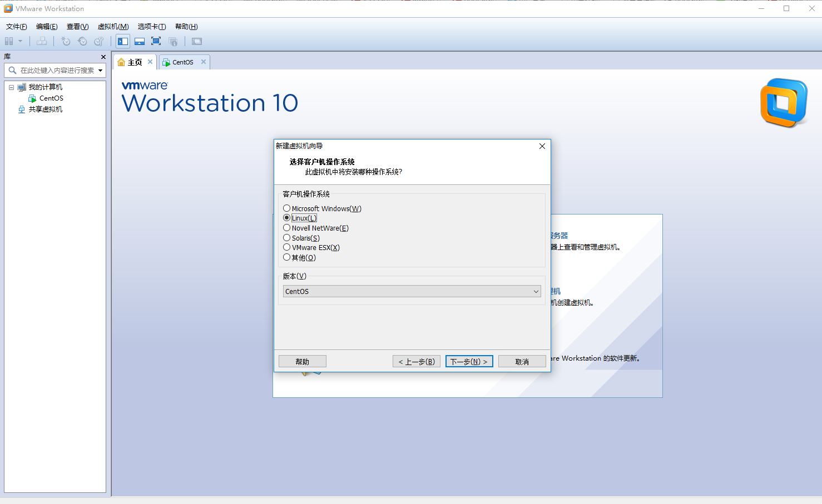The height and width of the screenshot is (504, 822).
Task: Open the 版本 CentOS version dropdown
Action: click(x=412, y=291)
